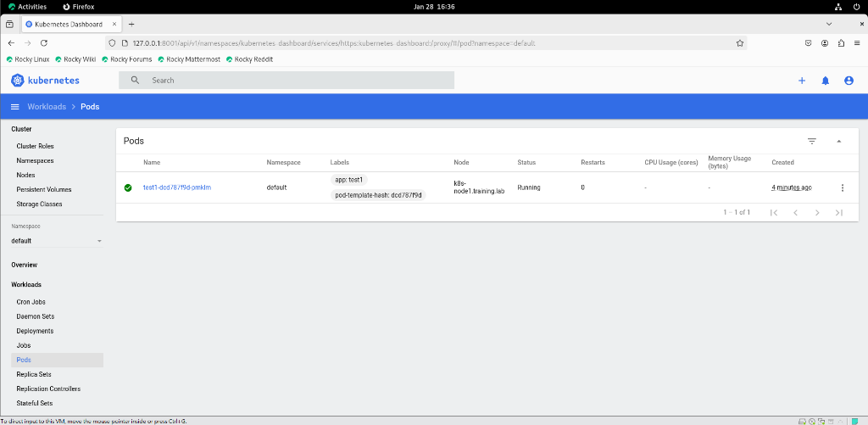Open the Firefox account icon
The height and width of the screenshot is (425, 868).
pyautogui.click(x=825, y=42)
